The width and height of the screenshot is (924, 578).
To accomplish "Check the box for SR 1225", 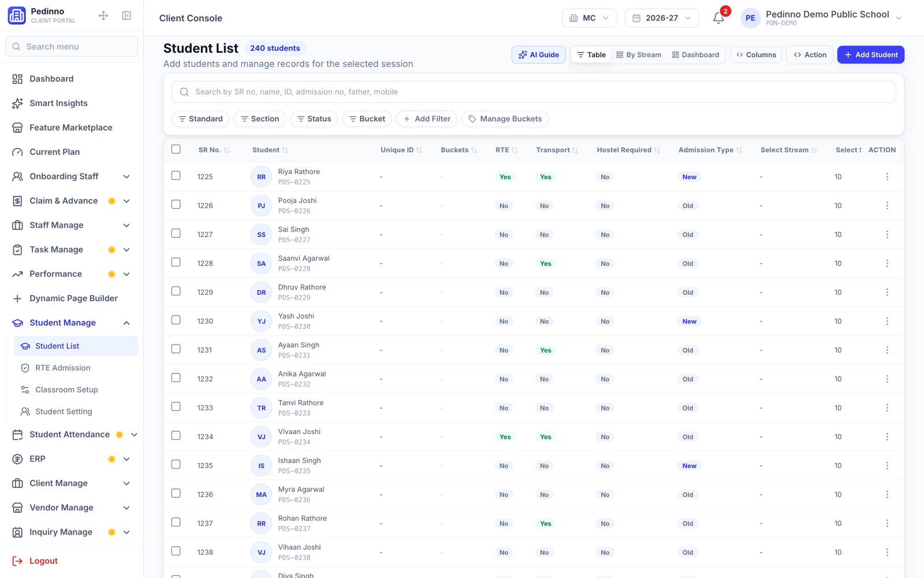I will (176, 176).
